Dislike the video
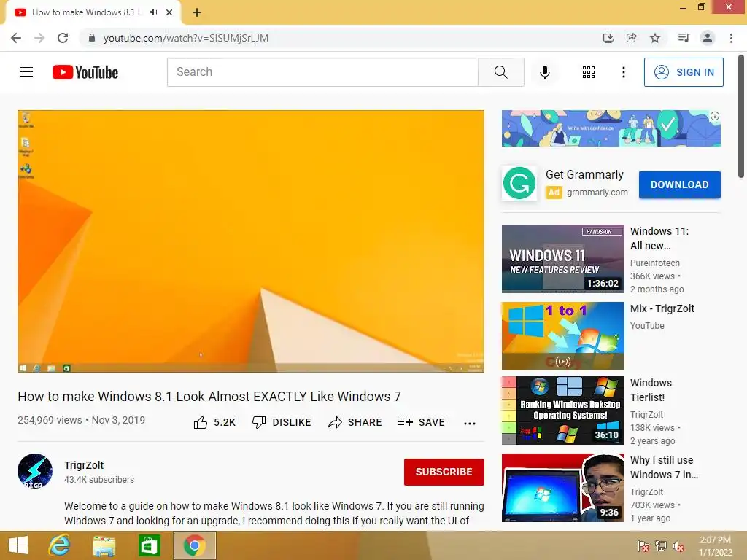Viewport: 747px width, 560px height. (x=282, y=422)
